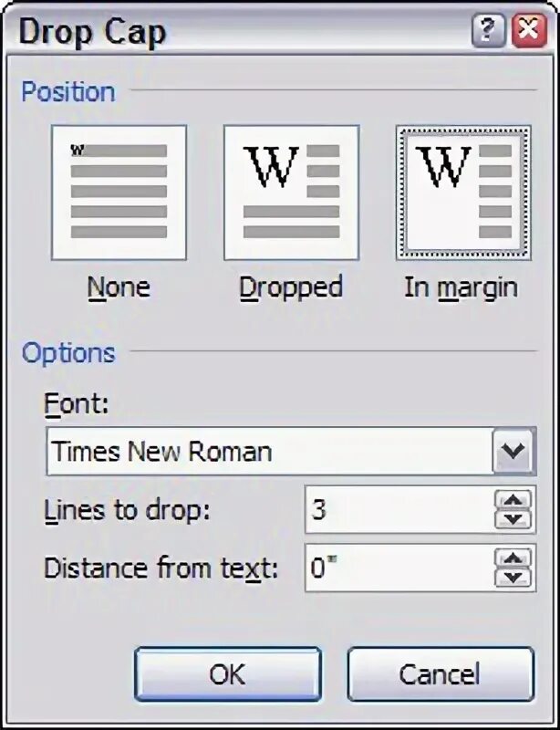The image size is (560, 730).
Task: Open the Font dropdown arrow
Action: [x=513, y=451]
